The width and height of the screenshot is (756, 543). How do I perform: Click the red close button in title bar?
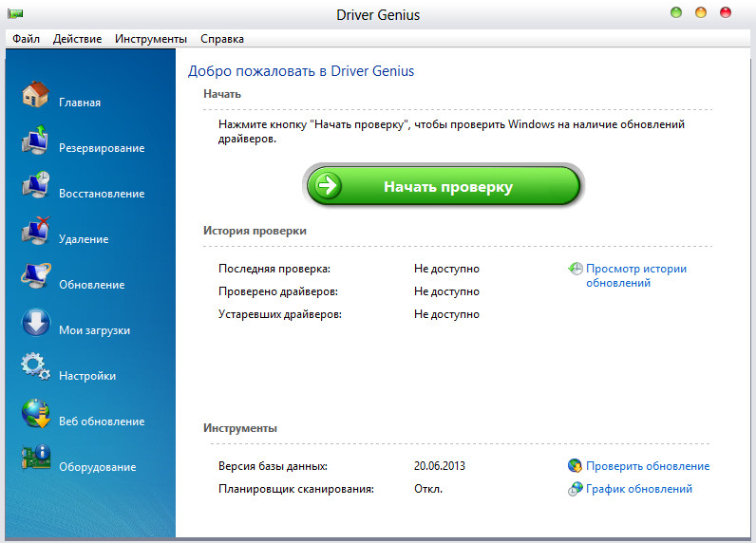(x=726, y=12)
